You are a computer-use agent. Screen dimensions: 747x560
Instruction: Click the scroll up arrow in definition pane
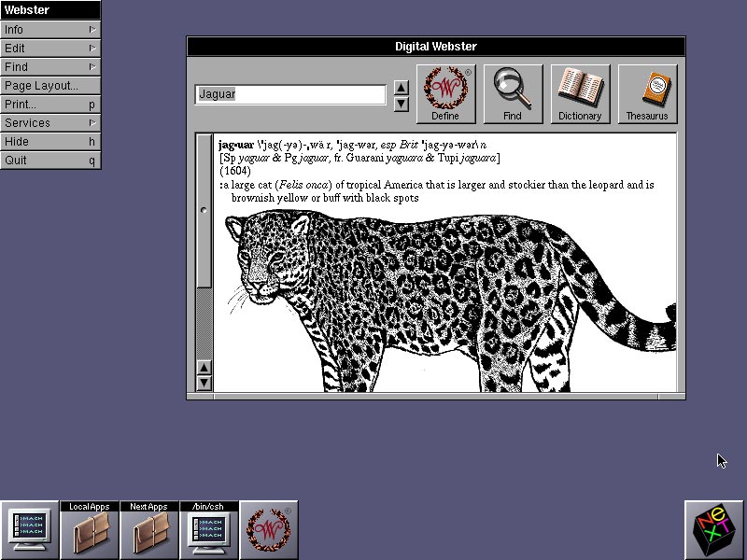204,367
